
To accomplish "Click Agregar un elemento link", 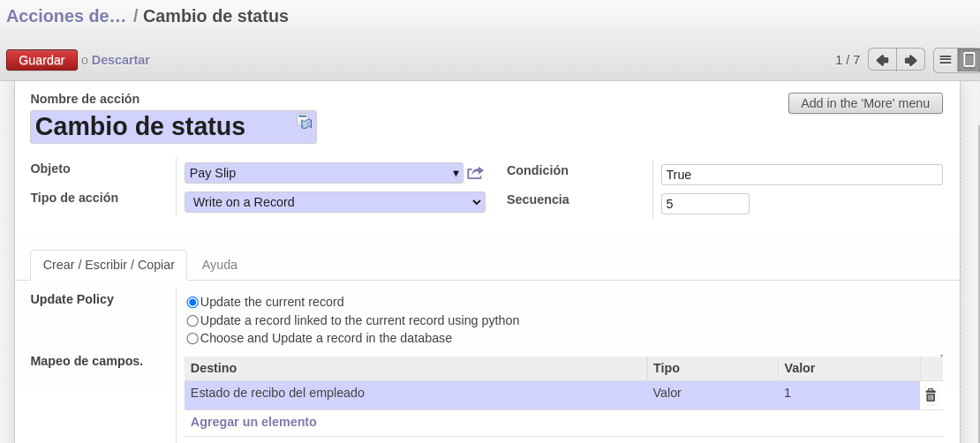I will (253, 422).
